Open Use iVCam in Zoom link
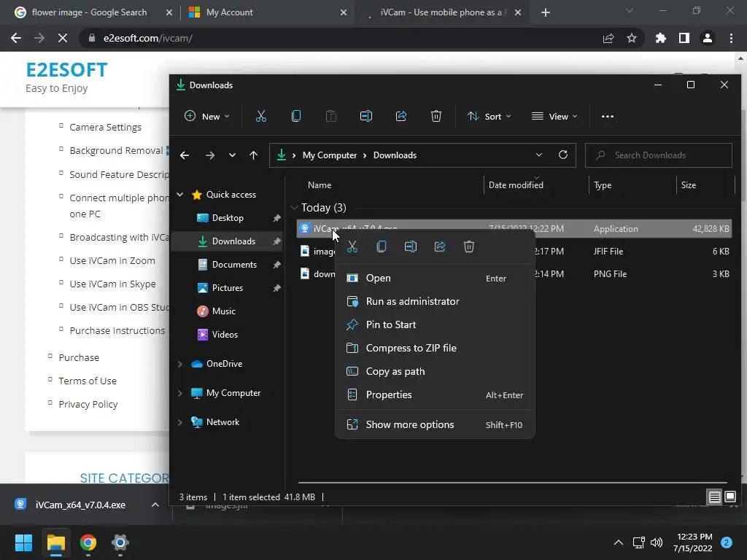 click(112, 260)
